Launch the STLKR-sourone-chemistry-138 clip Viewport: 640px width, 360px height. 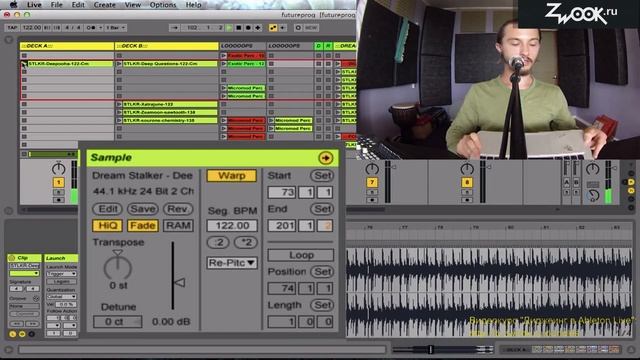click(119, 120)
